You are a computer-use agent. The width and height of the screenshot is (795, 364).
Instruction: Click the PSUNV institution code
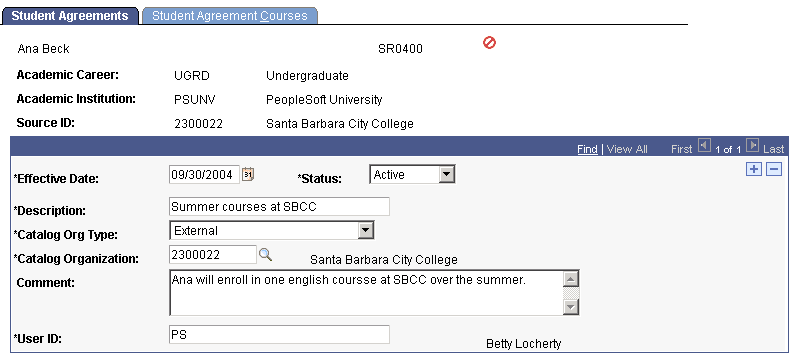click(195, 99)
